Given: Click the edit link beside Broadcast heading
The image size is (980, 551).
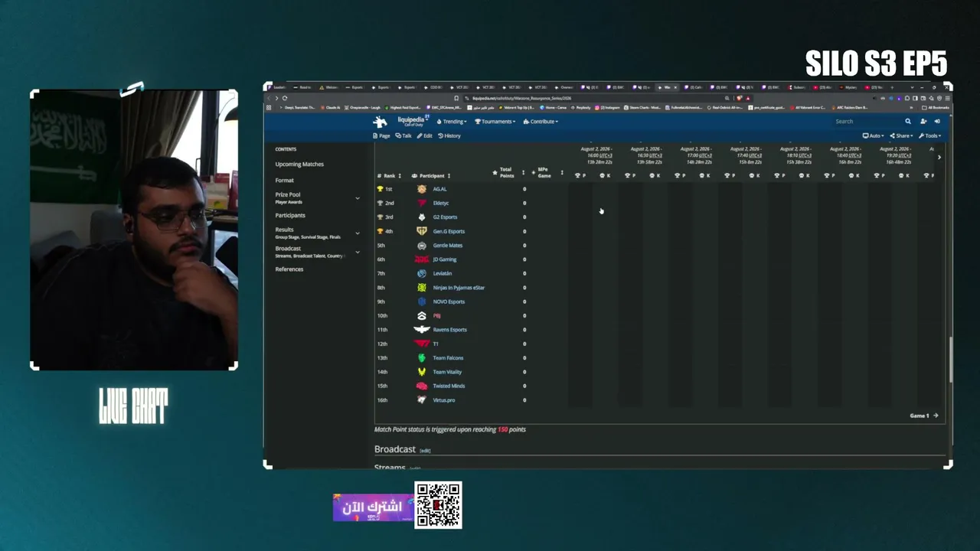Looking at the screenshot, I should pos(425,451).
